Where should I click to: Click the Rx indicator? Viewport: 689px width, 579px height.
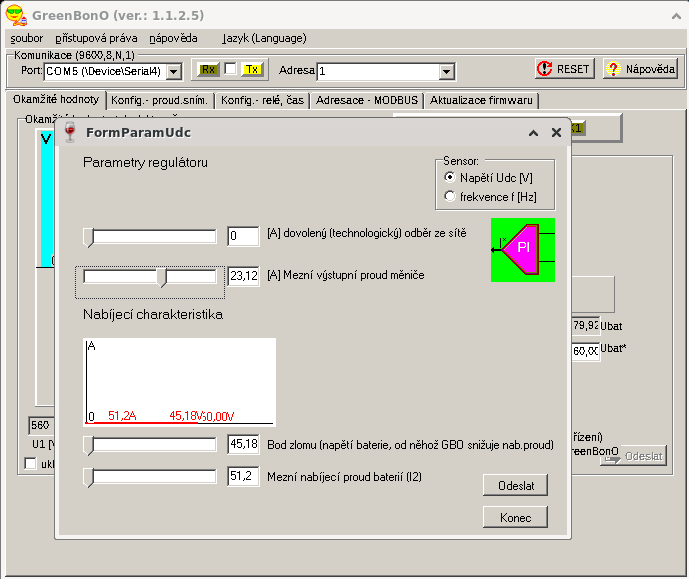click(208, 69)
